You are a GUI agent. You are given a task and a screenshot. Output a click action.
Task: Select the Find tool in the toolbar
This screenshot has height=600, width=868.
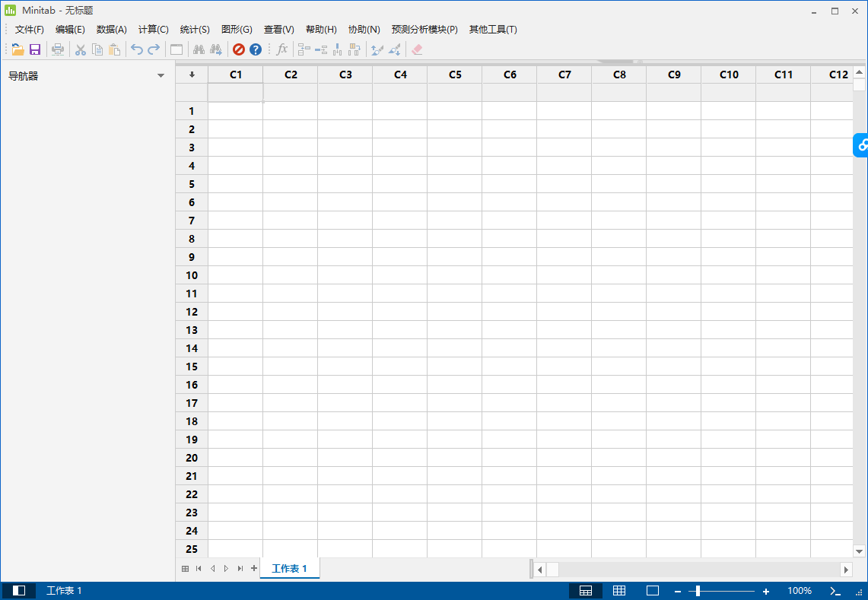click(x=198, y=49)
